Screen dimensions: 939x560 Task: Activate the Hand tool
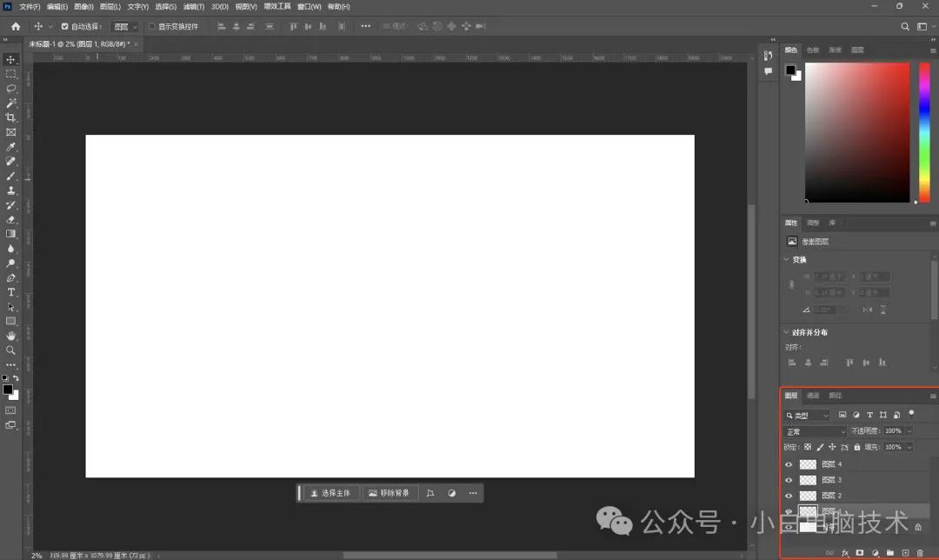point(11,336)
